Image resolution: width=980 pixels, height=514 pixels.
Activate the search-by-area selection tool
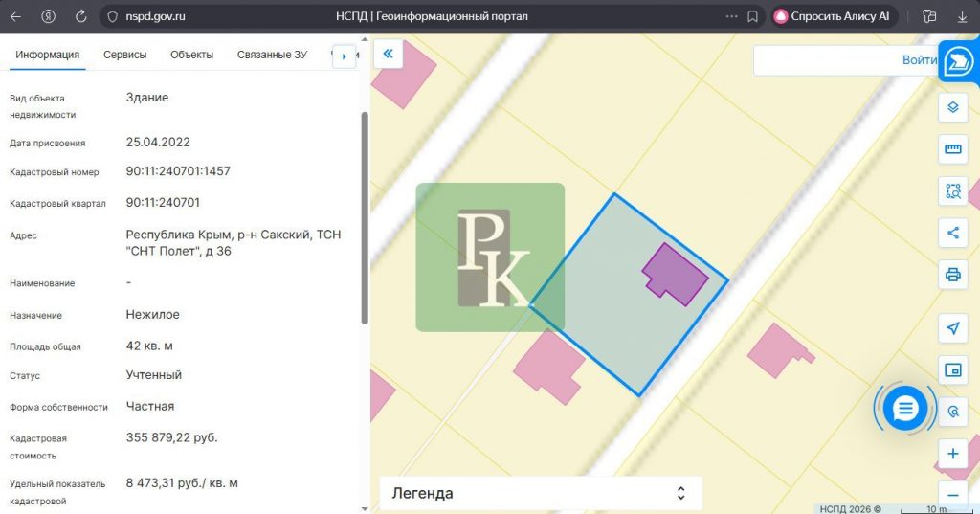952,190
